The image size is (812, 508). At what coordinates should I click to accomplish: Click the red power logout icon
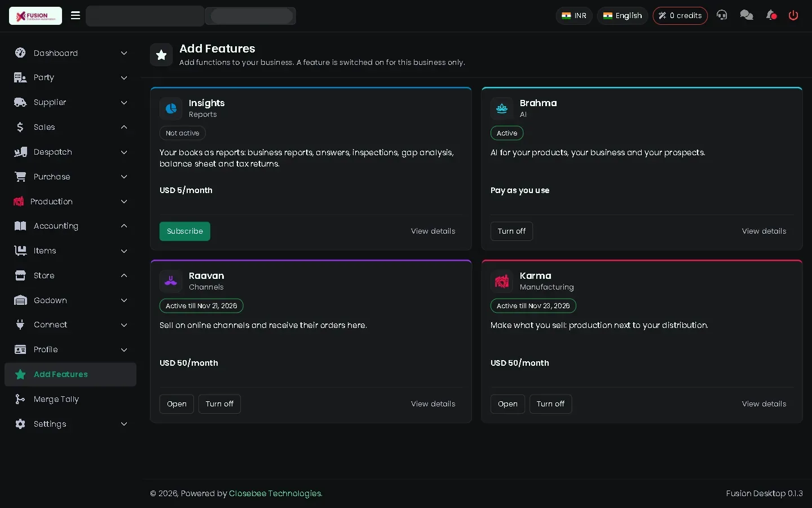click(x=793, y=15)
